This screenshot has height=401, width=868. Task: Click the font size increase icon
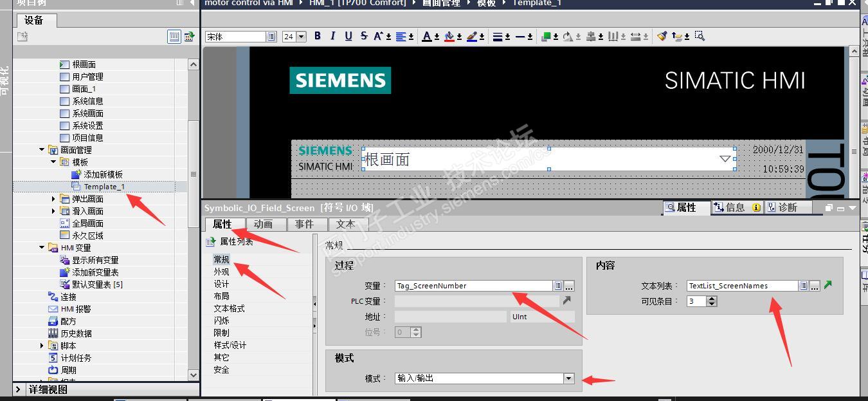pyautogui.click(x=379, y=36)
